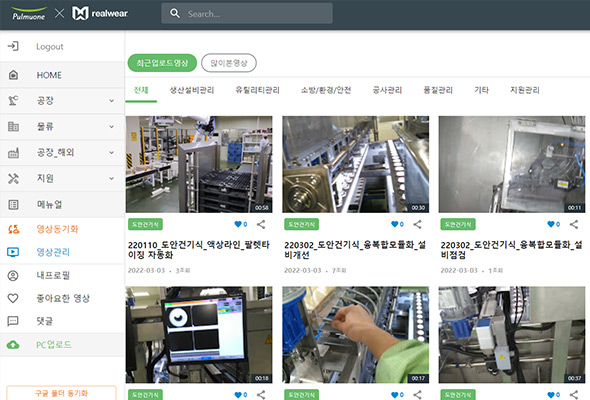Image resolution: width=590 pixels, height=400 pixels.
Task: Open title 220302_도안건기식_융복합모듈화_설비개선
Action: click(x=355, y=250)
